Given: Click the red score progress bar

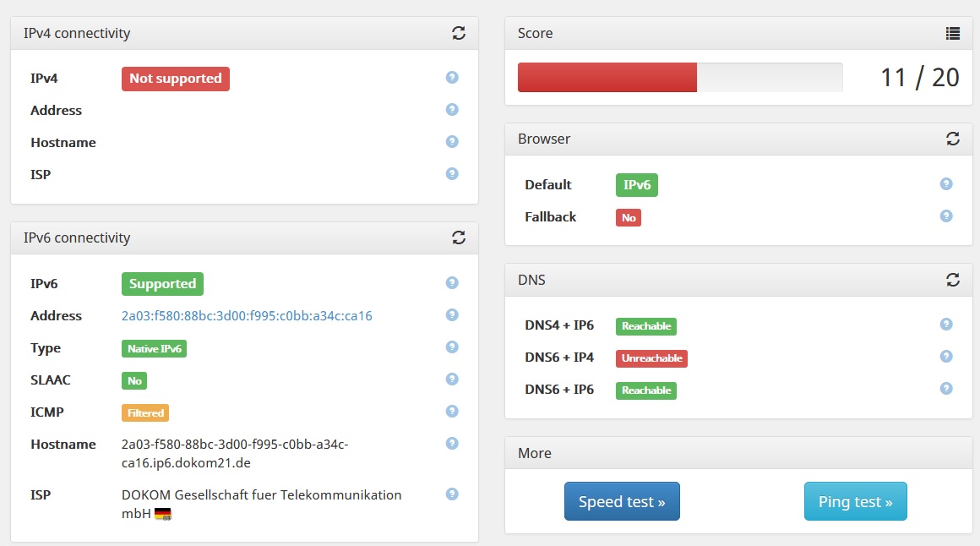Looking at the screenshot, I should point(607,78).
